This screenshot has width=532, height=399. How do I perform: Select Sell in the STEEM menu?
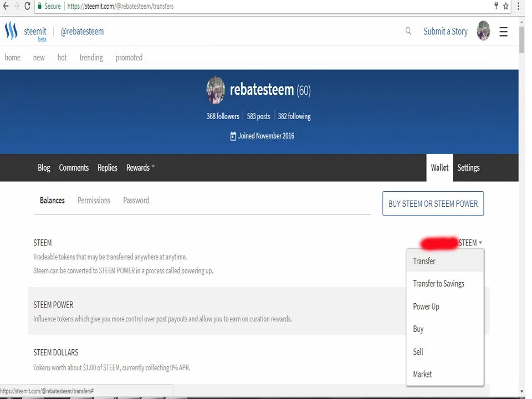pos(445,351)
